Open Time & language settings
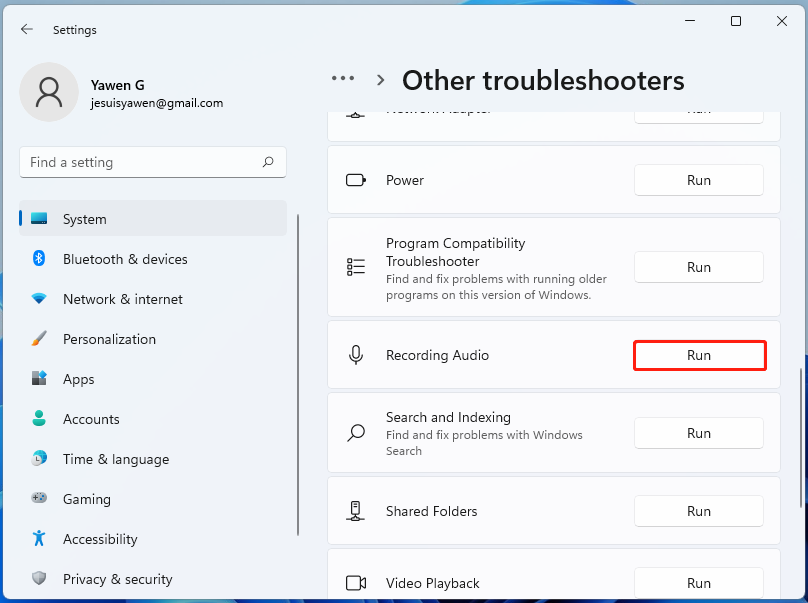Viewport: 808px width, 603px height. [x=153, y=459]
